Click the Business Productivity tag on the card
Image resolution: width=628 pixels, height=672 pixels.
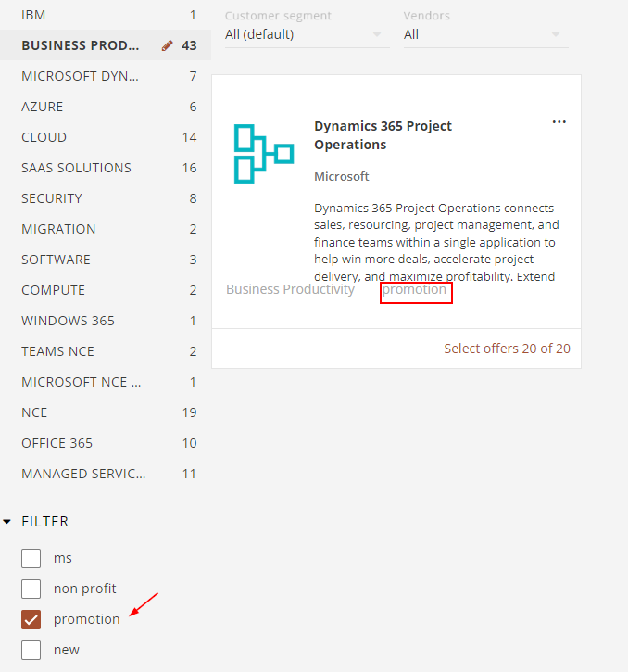[x=290, y=289]
